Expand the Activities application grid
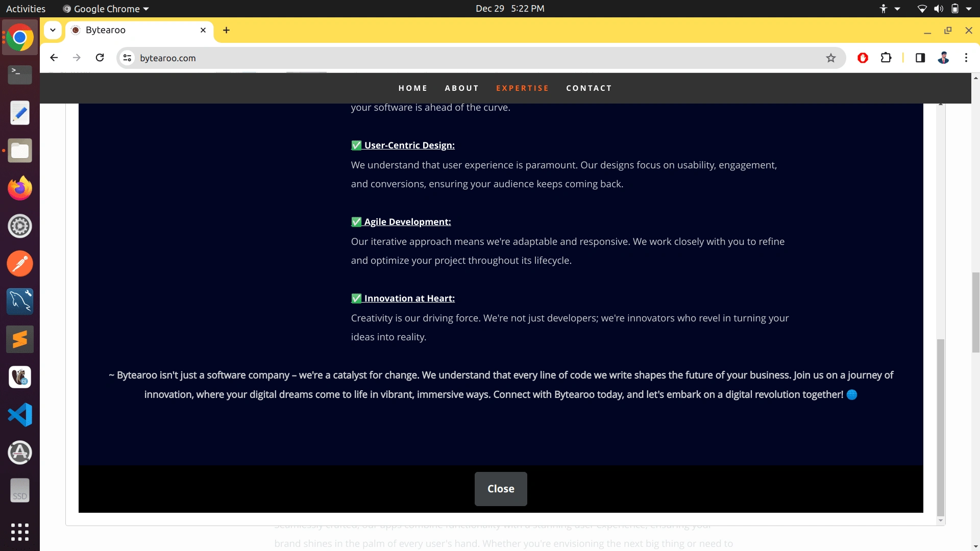Image resolution: width=980 pixels, height=551 pixels. [x=19, y=532]
